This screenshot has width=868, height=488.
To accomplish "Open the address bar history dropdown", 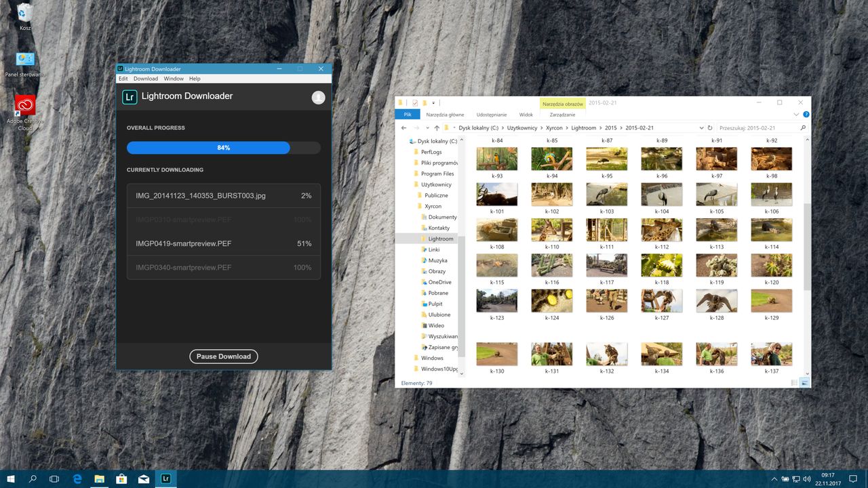I will [x=701, y=127].
